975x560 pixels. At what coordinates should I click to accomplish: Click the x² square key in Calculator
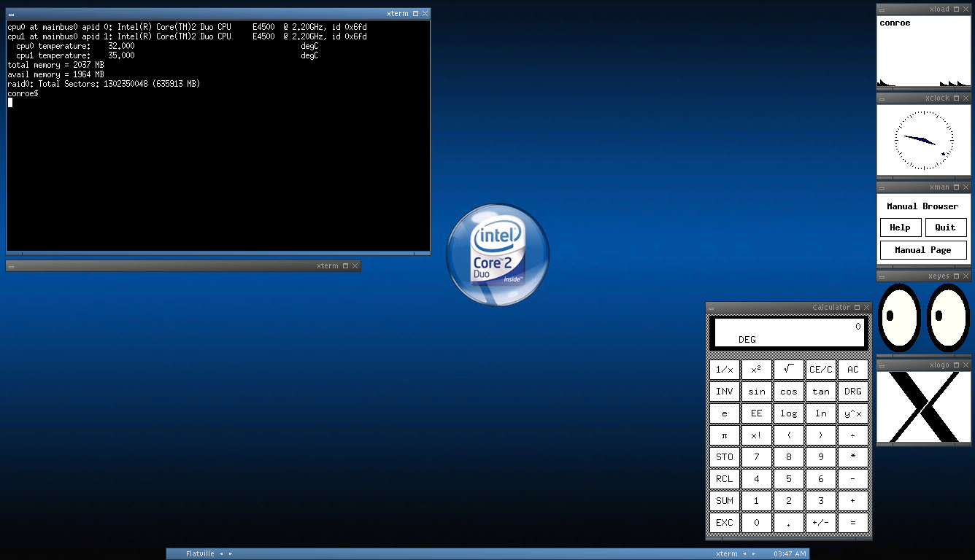tap(757, 370)
